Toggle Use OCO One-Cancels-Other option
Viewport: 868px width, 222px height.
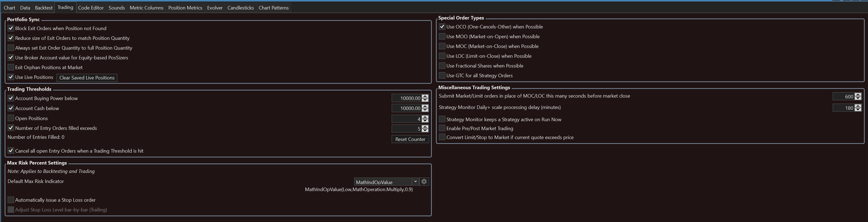(x=442, y=27)
